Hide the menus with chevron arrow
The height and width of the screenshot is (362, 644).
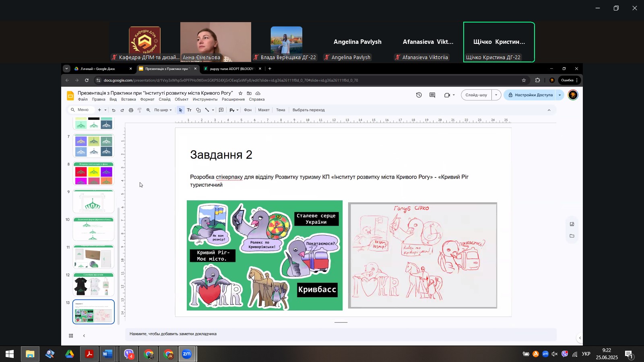549,110
